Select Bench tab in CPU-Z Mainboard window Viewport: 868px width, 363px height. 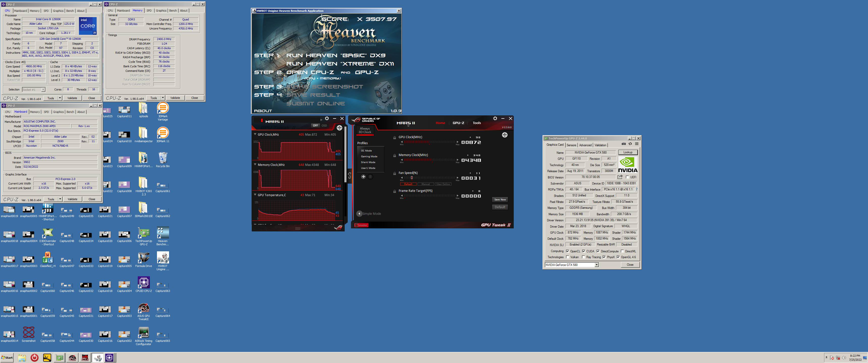(x=70, y=112)
